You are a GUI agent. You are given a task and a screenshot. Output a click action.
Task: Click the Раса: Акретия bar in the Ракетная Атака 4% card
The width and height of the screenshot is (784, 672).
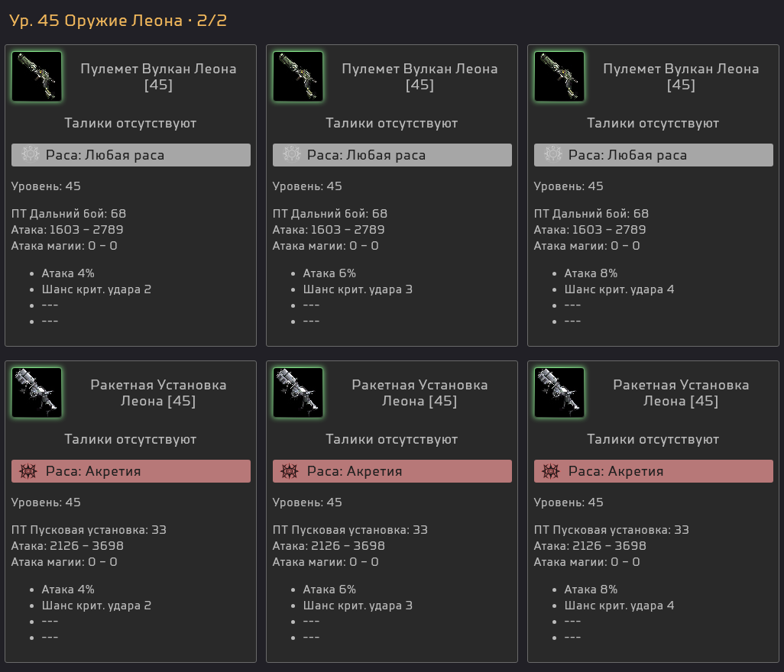pos(131,471)
